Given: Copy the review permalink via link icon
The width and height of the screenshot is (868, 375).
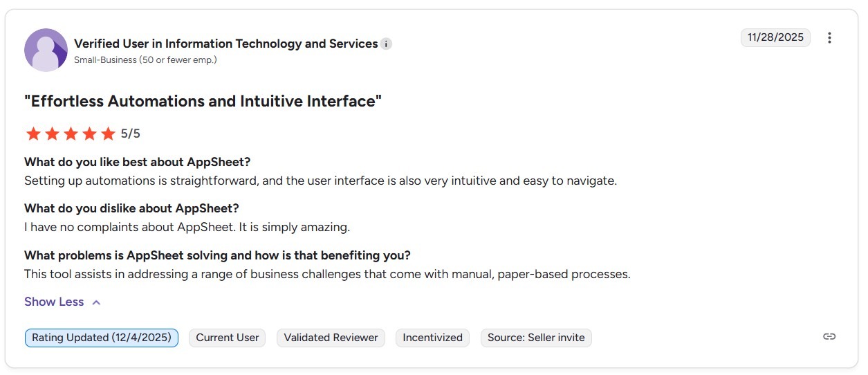Looking at the screenshot, I should pyautogui.click(x=829, y=337).
